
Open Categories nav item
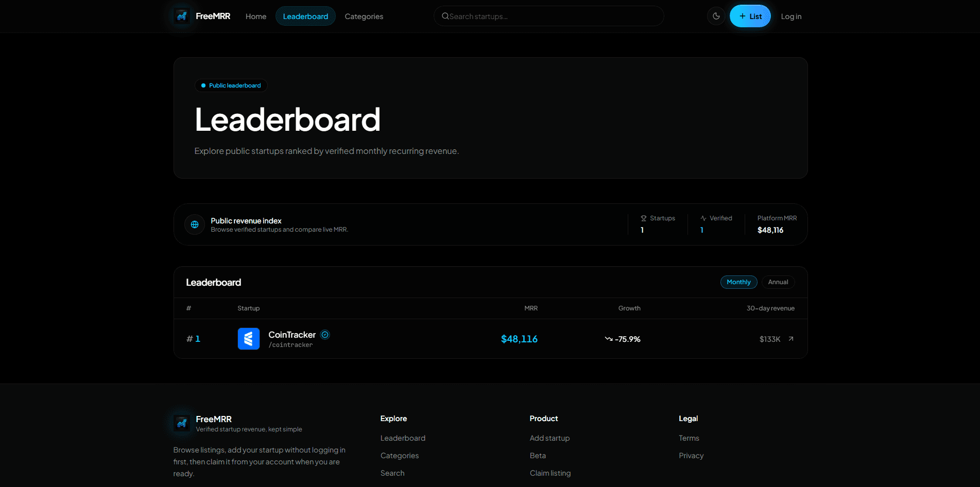pyautogui.click(x=364, y=16)
